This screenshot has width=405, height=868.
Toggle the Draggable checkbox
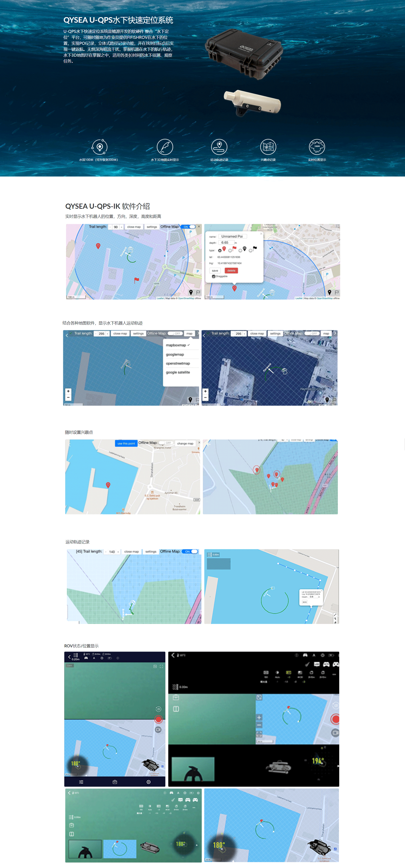pyautogui.click(x=213, y=276)
